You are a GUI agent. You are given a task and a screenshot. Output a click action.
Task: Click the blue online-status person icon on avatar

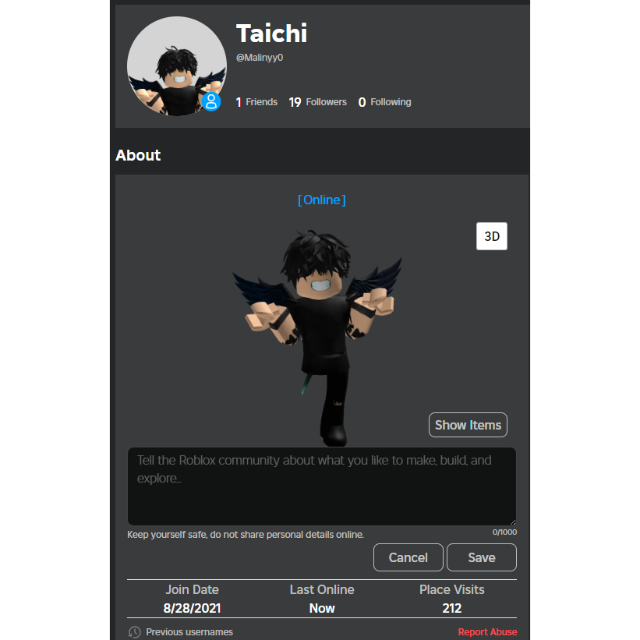pos(211,102)
